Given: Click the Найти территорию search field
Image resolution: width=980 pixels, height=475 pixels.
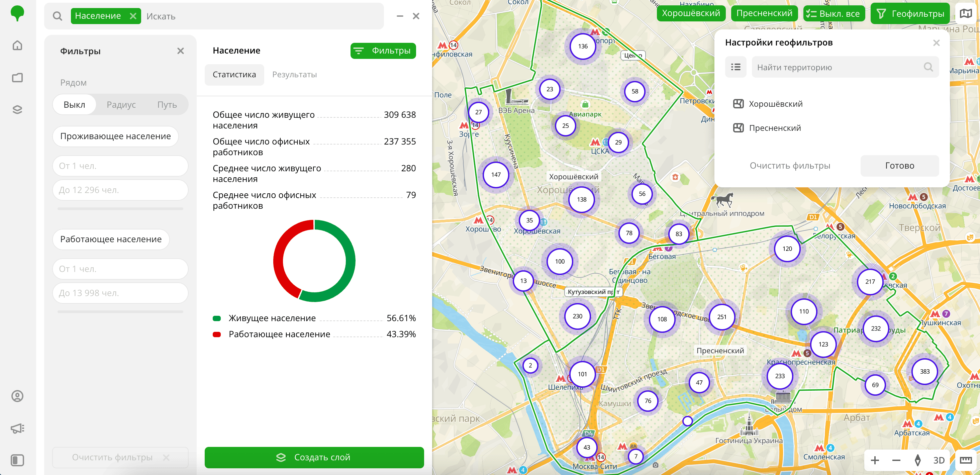Looking at the screenshot, I should tap(845, 67).
